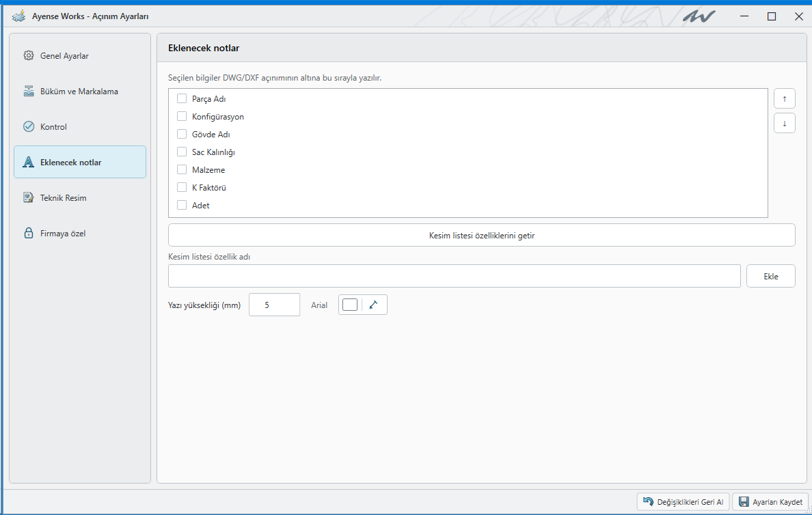This screenshot has width=812, height=515.
Task: Switch to Büküm ve Markalama settings
Action: [x=80, y=91]
